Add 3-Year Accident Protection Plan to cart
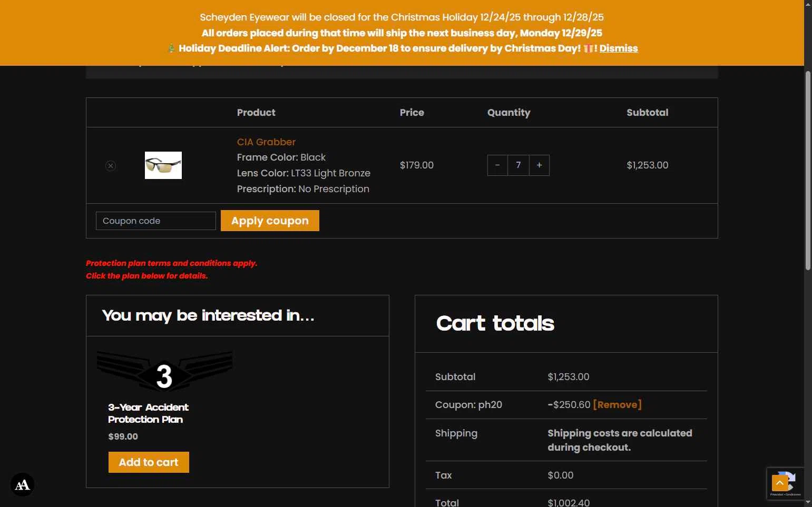812x507 pixels. (x=149, y=462)
